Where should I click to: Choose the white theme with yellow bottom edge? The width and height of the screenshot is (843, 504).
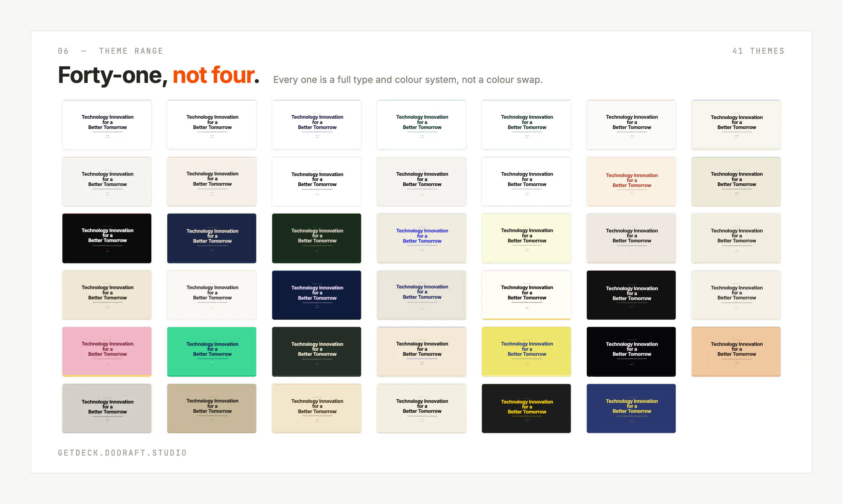coord(526,295)
